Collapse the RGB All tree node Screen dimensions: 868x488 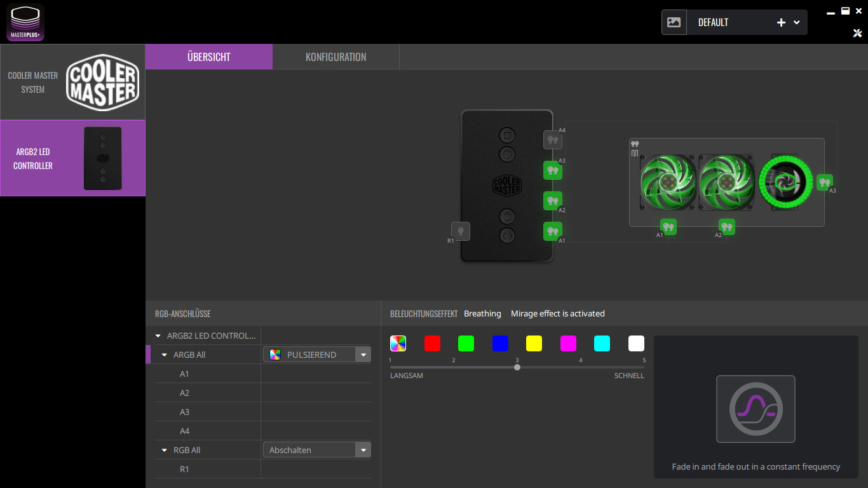(165, 450)
